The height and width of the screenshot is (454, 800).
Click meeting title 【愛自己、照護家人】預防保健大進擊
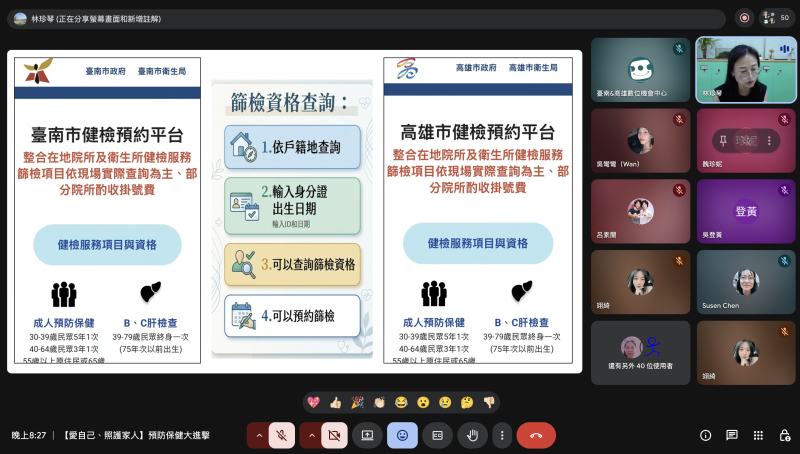(x=136, y=435)
